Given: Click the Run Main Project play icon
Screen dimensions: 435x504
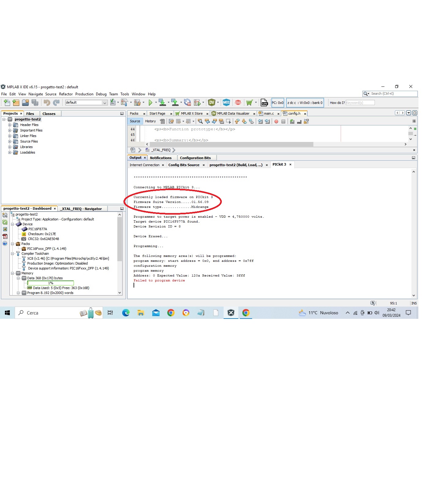Looking at the screenshot, I should (x=150, y=103).
